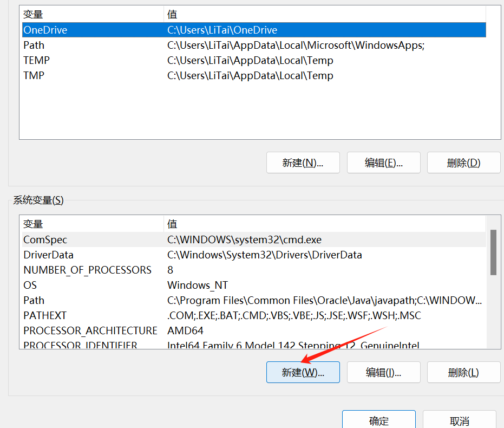
Task: Click 新建(W) to add system variable
Action: pos(303,372)
